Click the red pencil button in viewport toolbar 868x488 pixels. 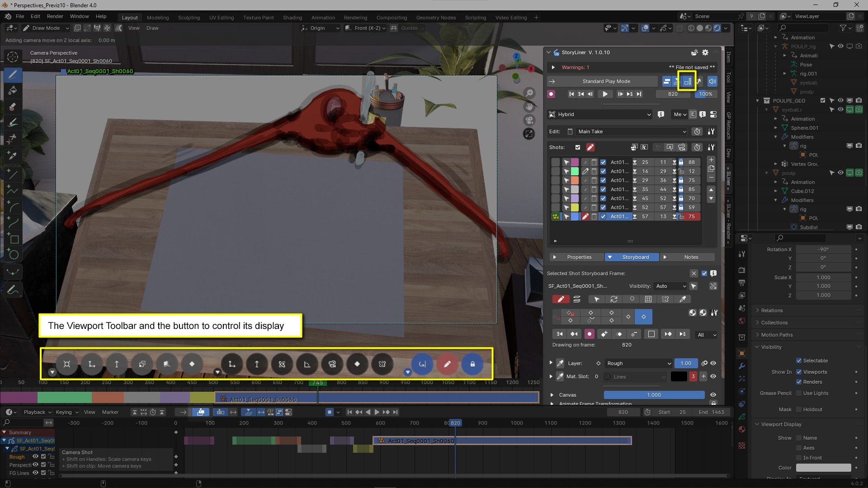click(x=447, y=364)
